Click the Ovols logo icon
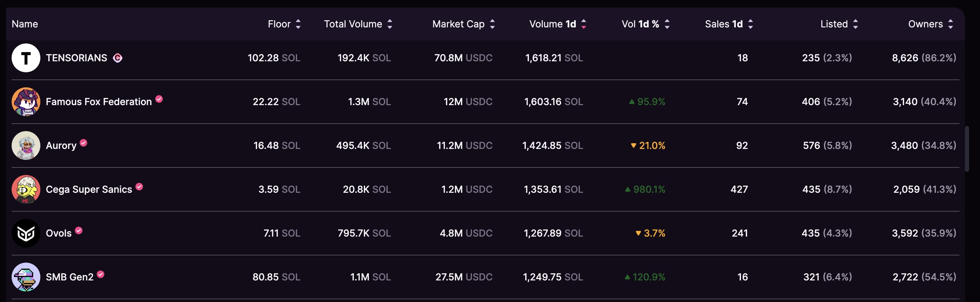980x302 pixels. (26, 233)
